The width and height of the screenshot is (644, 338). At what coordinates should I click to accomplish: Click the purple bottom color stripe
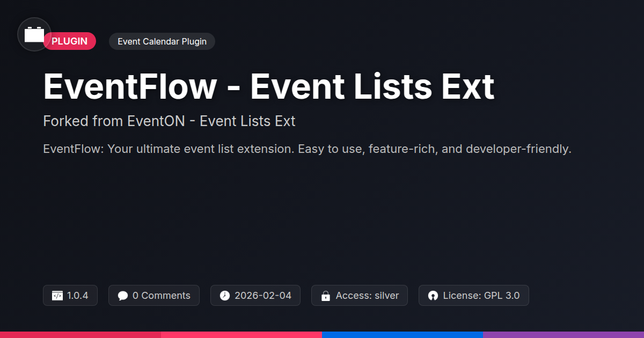tap(563, 335)
